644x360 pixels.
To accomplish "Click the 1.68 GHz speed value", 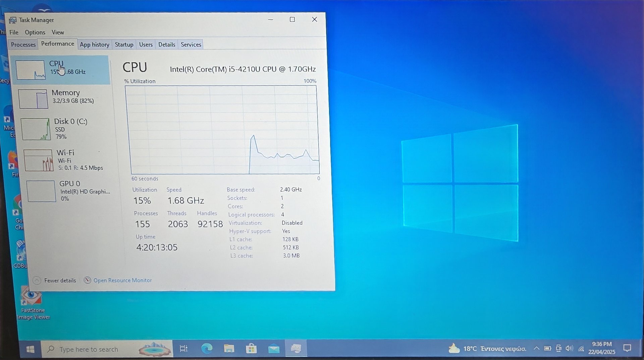I will pos(186,200).
